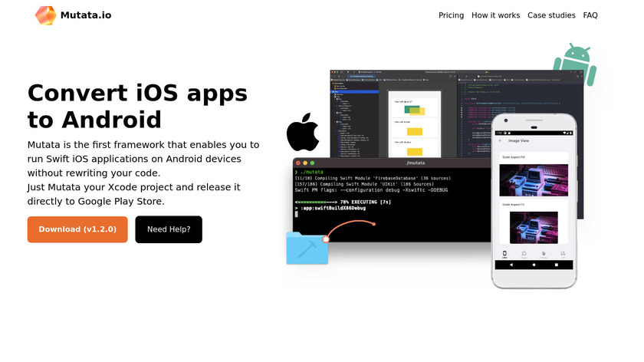Open the Pricing page

(451, 15)
